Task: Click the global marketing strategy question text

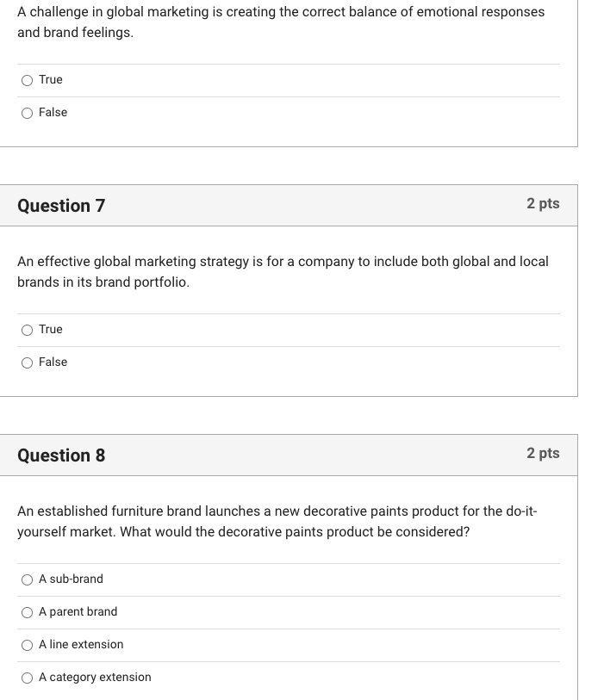Action: (x=283, y=270)
